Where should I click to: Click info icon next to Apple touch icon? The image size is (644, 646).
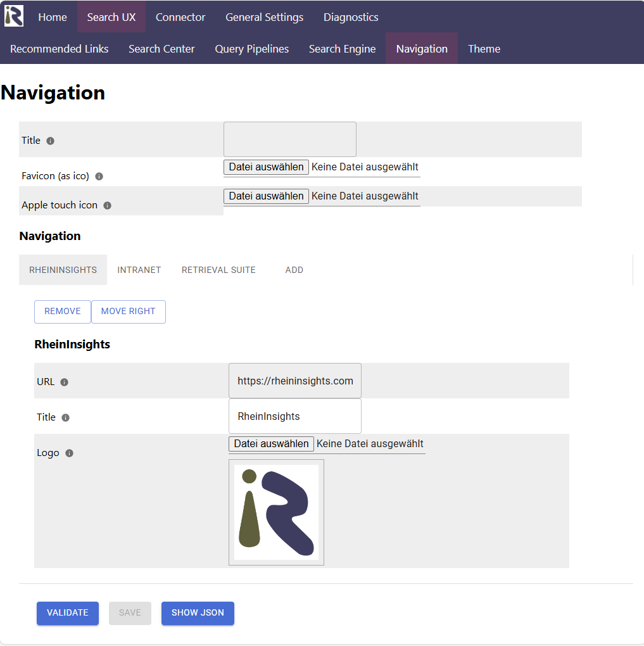coord(107,206)
